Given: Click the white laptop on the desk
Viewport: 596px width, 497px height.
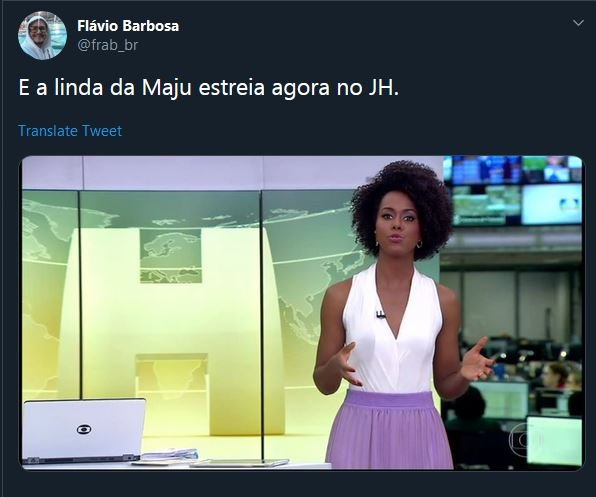Looking at the screenshot, I should (x=83, y=431).
